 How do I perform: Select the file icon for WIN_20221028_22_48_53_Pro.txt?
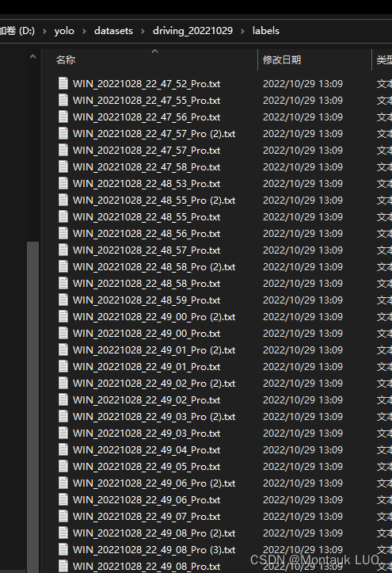pyautogui.click(x=63, y=183)
